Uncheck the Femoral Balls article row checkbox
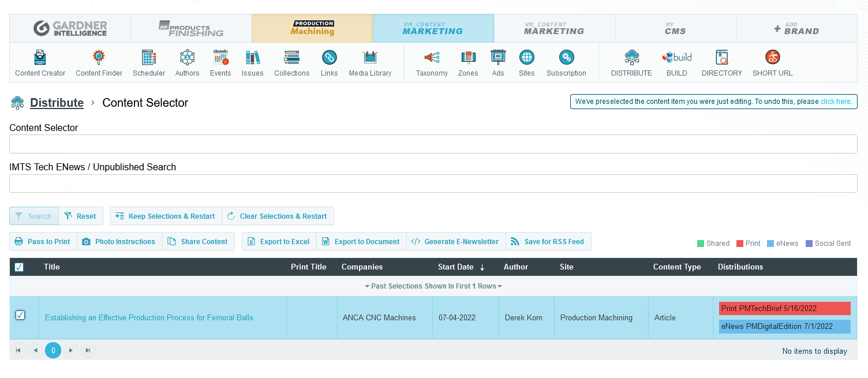This screenshot has width=868, height=378. [20, 315]
